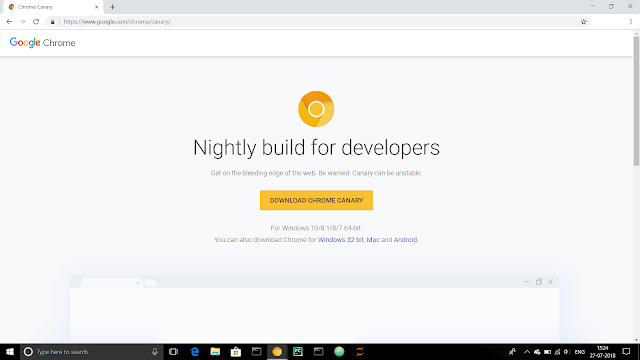Image resolution: width=640 pixels, height=360 pixels.
Task: Open the Android download link
Action: [405, 240]
